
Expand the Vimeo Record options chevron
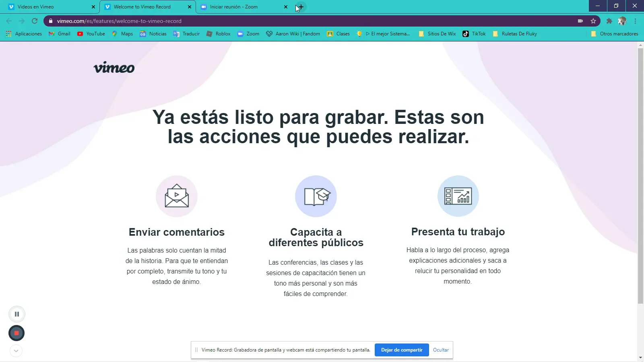[x=16, y=350]
